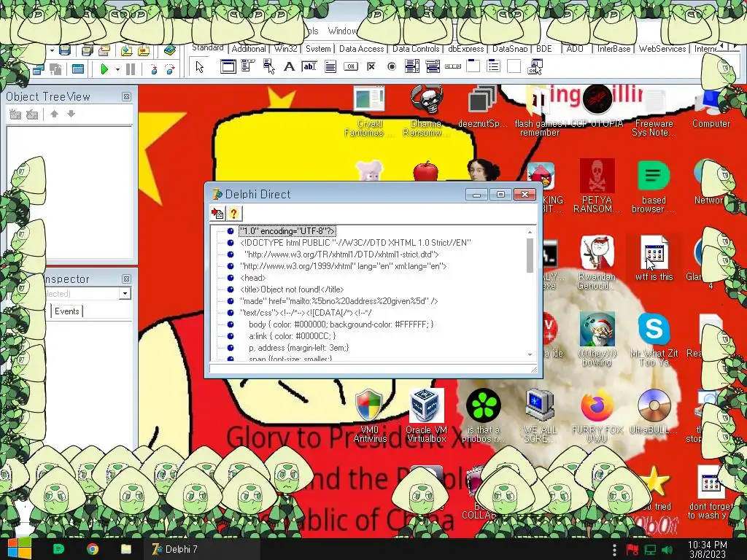Click move down arrow in Object TreeView
747x560 pixels.
click(x=71, y=114)
